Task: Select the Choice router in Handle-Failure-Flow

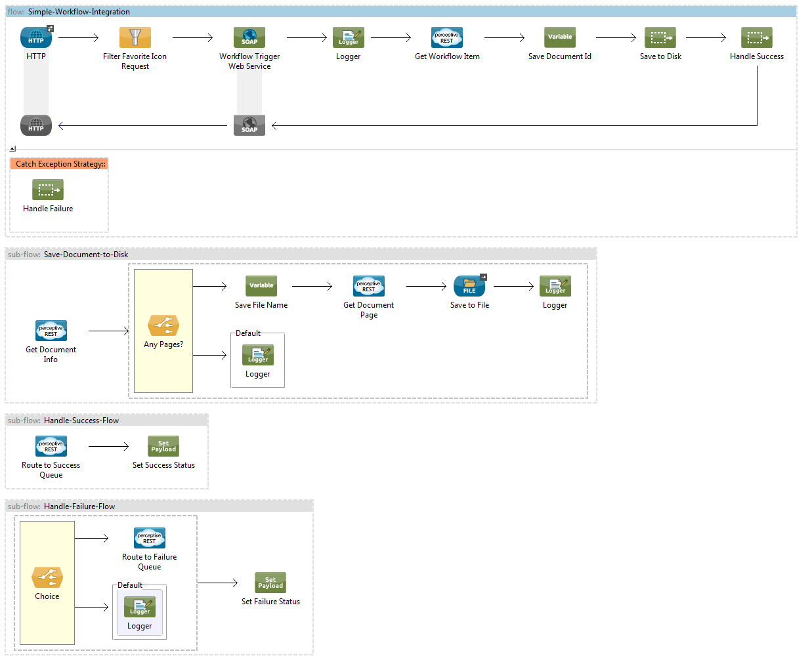Action: 47,577
